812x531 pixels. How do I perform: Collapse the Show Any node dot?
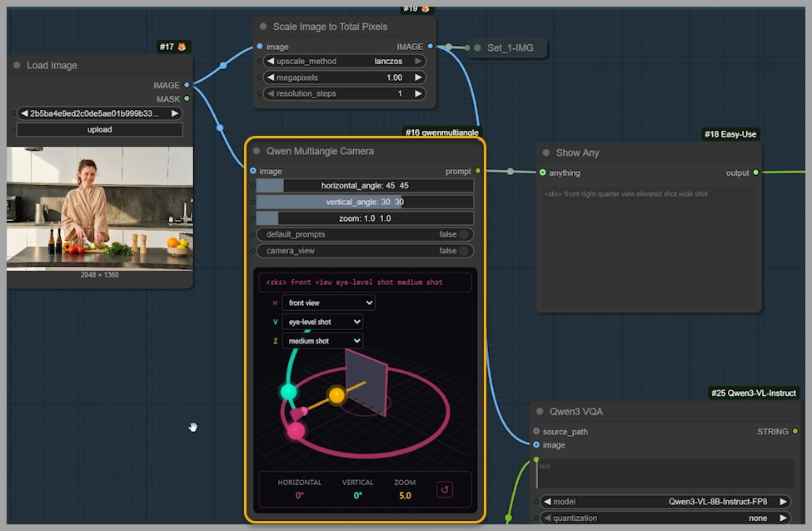(x=546, y=153)
